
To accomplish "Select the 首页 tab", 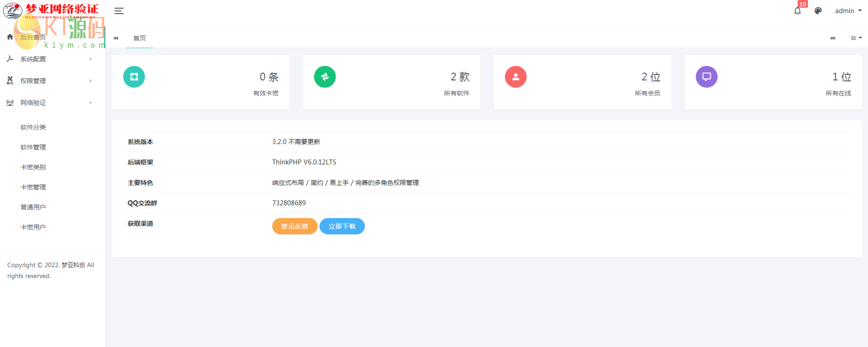I will pyautogui.click(x=139, y=38).
